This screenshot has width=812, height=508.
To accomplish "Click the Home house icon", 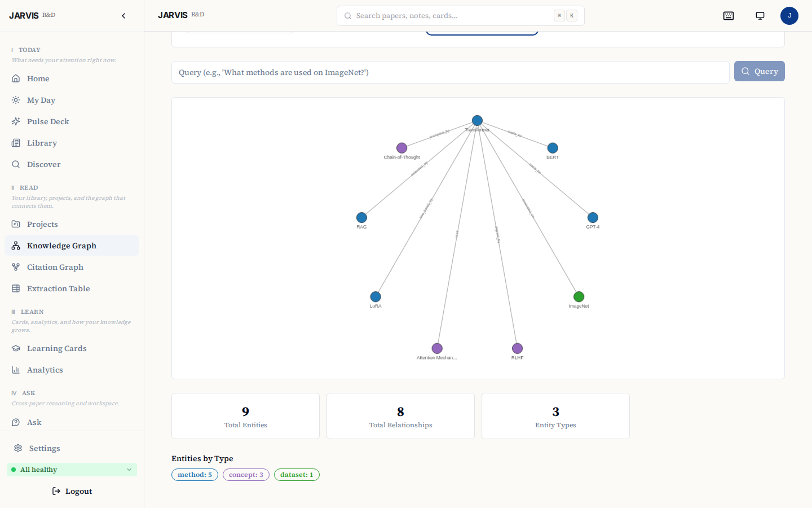I will pos(16,78).
